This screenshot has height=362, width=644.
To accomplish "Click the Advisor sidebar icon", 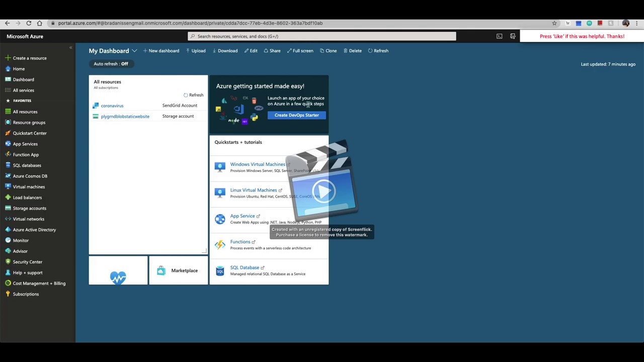I will tap(8, 251).
